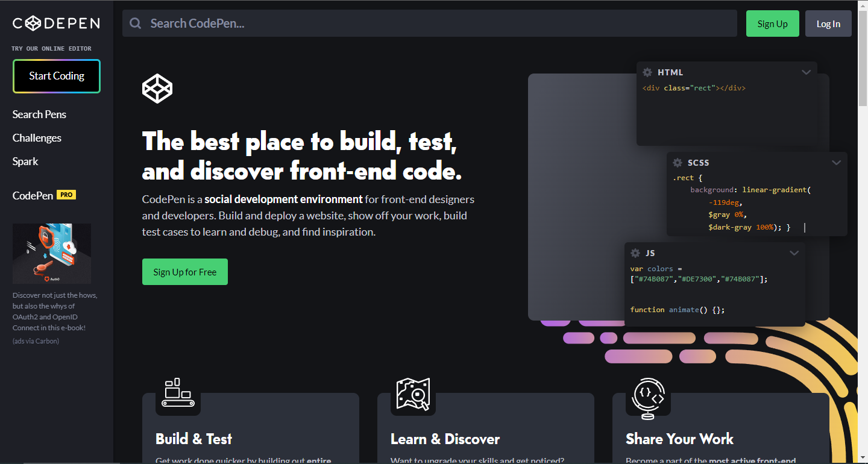Click the HTML div class rect code line
Image resolution: width=868 pixels, height=464 pixels.
pos(694,88)
